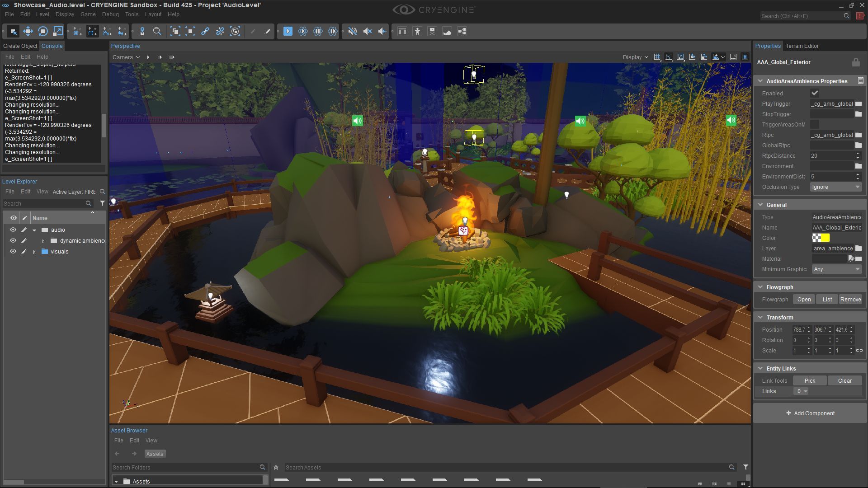Click the speaker with arrow refresh audio icon

point(382,31)
